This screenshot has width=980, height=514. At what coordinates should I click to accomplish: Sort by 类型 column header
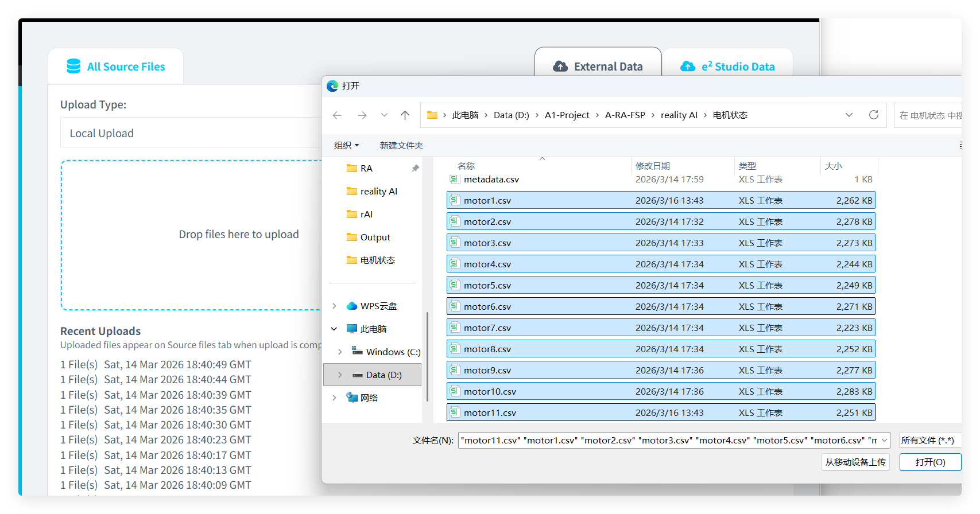pyautogui.click(x=747, y=166)
